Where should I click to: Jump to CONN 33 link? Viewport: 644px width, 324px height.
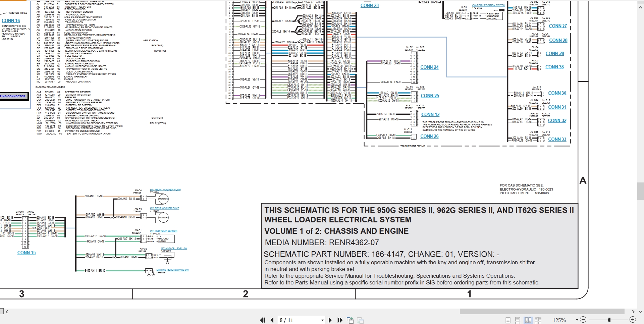(x=557, y=139)
